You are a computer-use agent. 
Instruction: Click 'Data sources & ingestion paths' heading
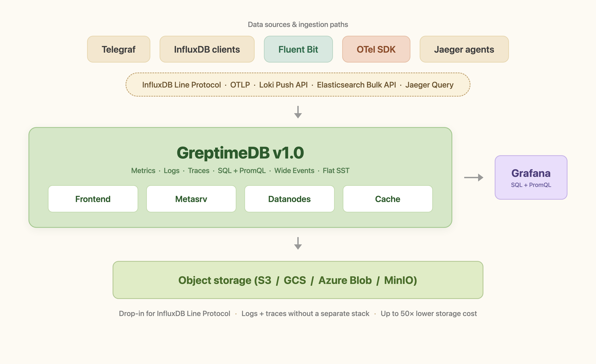[298, 24]
